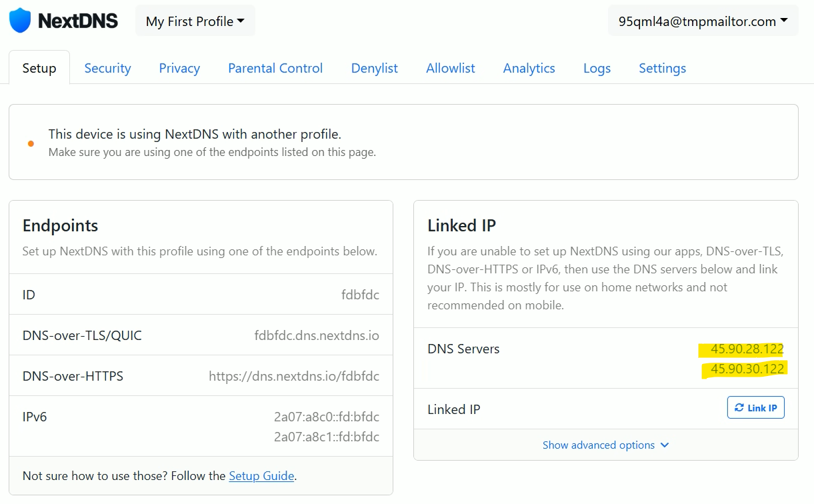The height and width of the screenshot is (504, 814).
Task: Select the DNS-over-TLS/QUIC hostname value
Action: click(316, 335)
